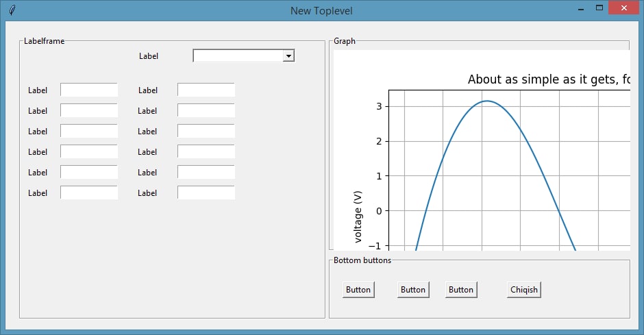
Task: Click the "Graph" frame title
Action: [x=344, y=41]
